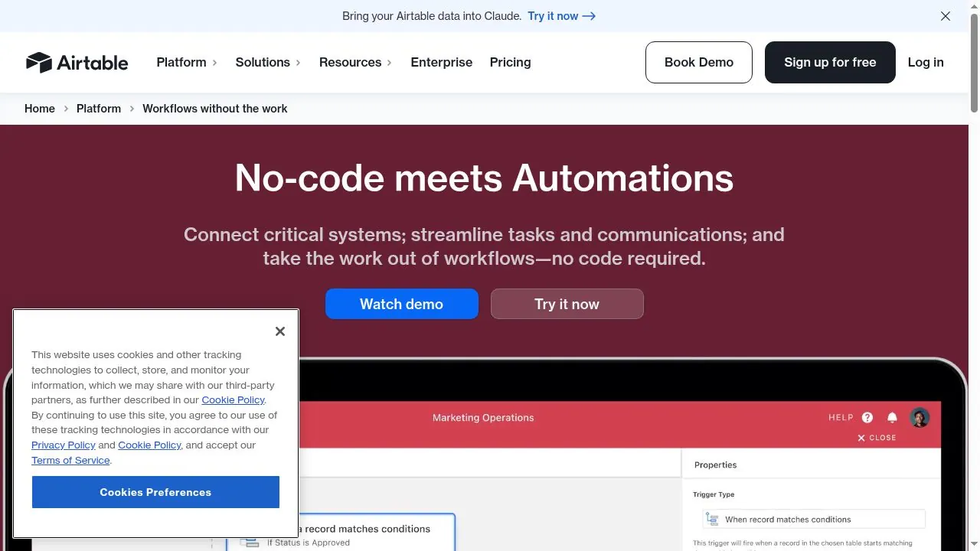The height and width of the screenshot is (551, 980).
Task: Click the record matches conditions card
Action: click(x=340, y=532)
